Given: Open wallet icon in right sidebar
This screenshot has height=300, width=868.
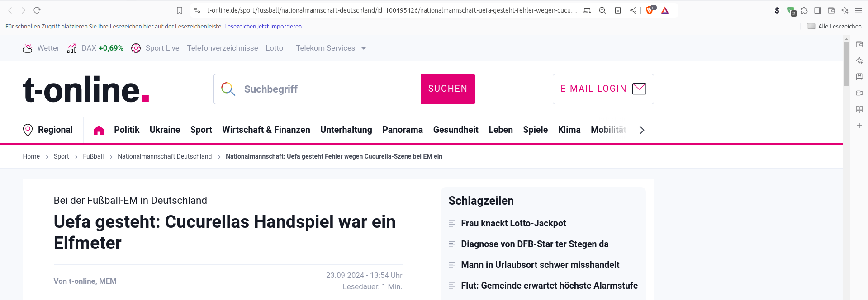Looking at the screenshot, I should (x=859, y=44).
